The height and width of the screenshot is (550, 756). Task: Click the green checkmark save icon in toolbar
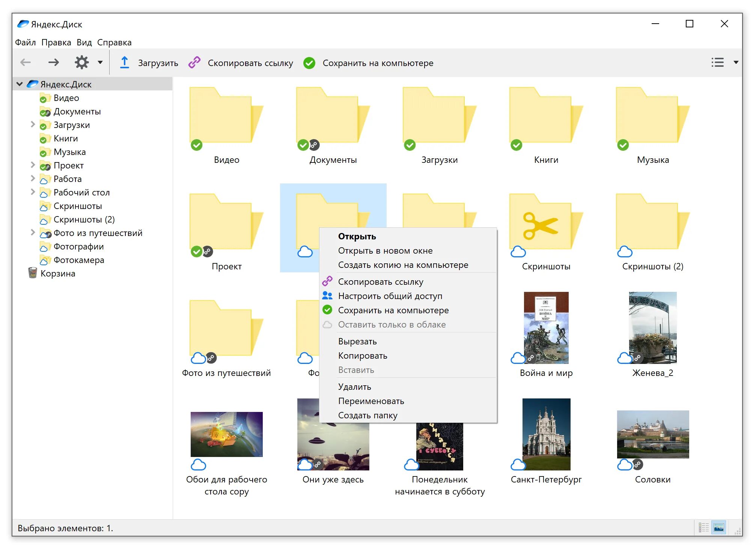point(309,63)
